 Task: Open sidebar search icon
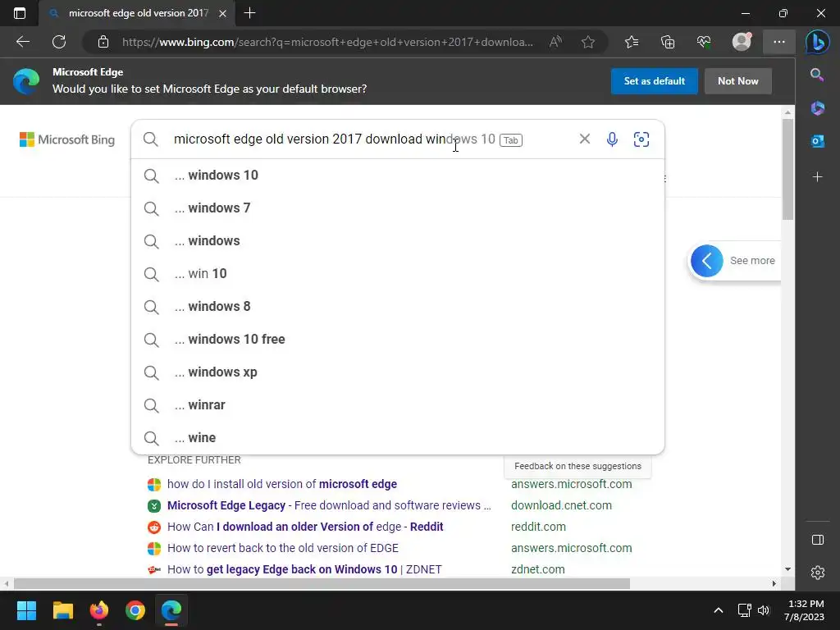pyautogui.click(x=817, y=75)
